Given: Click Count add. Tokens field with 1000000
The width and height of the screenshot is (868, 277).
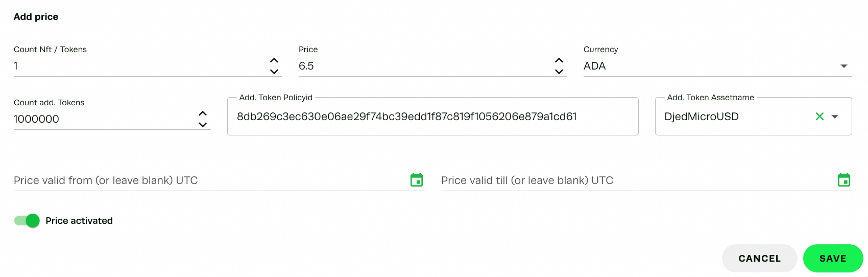Looking at the screenshot, I should pyautogui.click(x=102, y=119).
